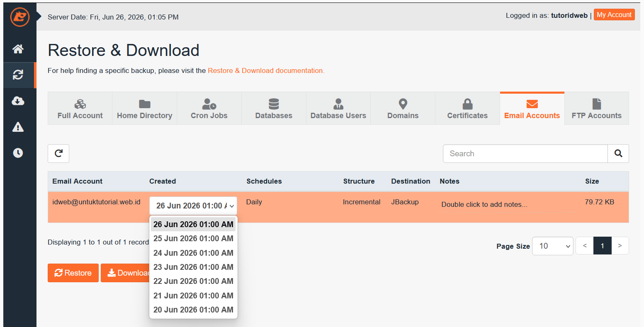Click the Download button
Screen dimensions: 644x327
click(125, 273)
